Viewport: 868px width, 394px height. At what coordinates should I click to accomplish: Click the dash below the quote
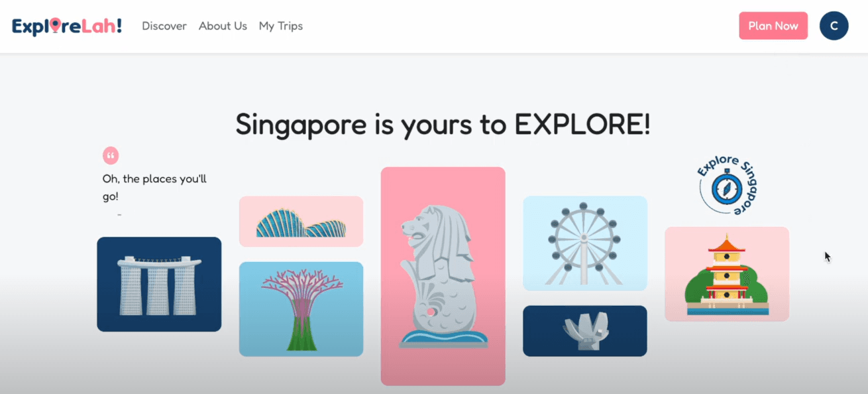coord(119,215)
